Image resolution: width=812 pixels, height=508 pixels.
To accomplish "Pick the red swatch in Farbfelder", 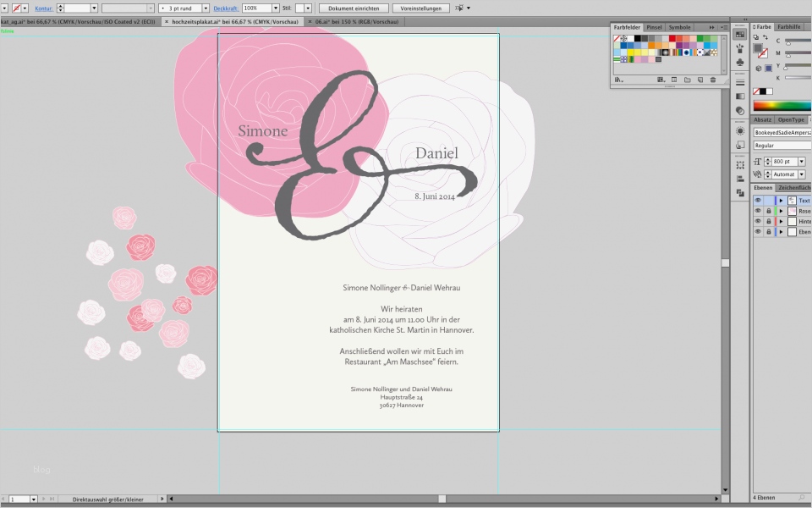I will click(672, 38).
